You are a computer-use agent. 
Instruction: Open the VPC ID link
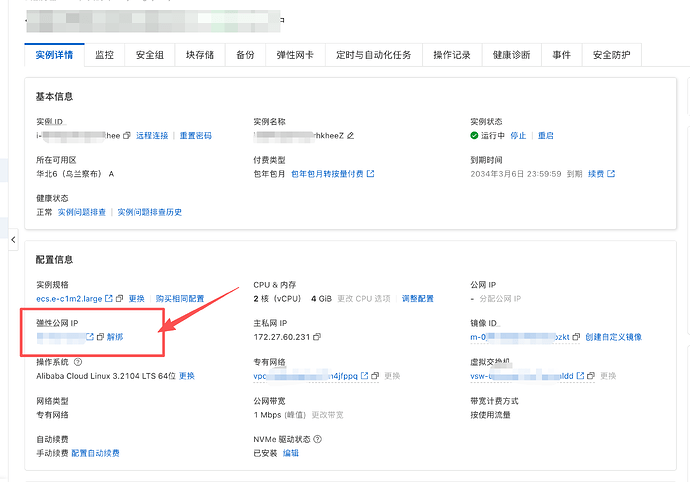305,376
